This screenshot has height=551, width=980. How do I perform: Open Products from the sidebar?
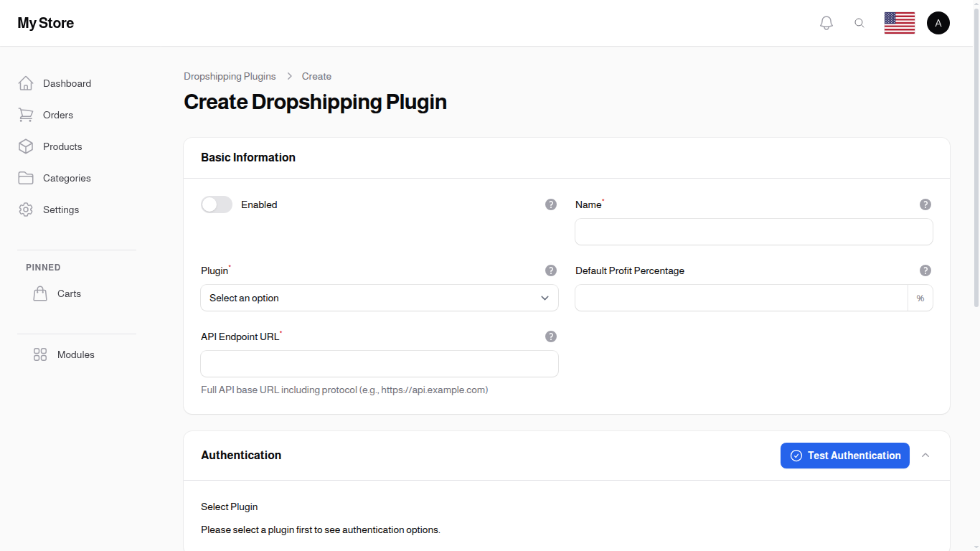pyautogui.click(x=61, y=146)
